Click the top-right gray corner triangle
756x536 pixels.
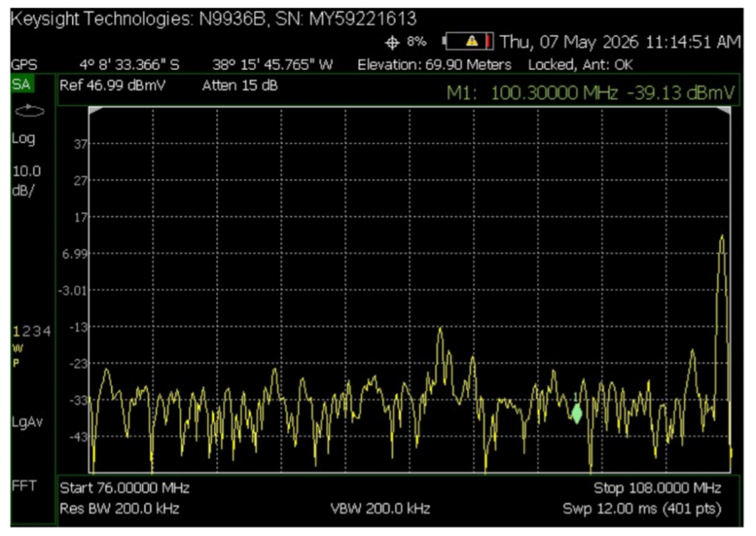click(724, 111)
